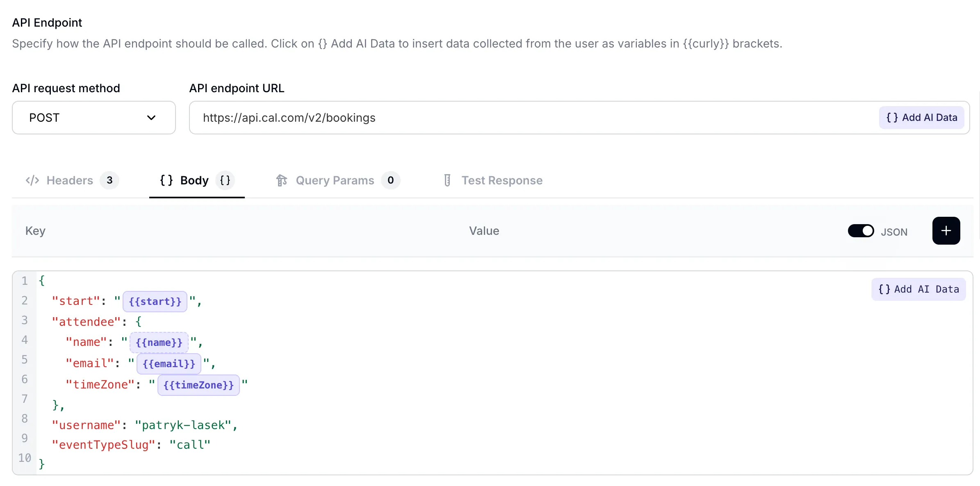Click the Test Response tab icon
The image size is (980, 486).
[447, 180]
